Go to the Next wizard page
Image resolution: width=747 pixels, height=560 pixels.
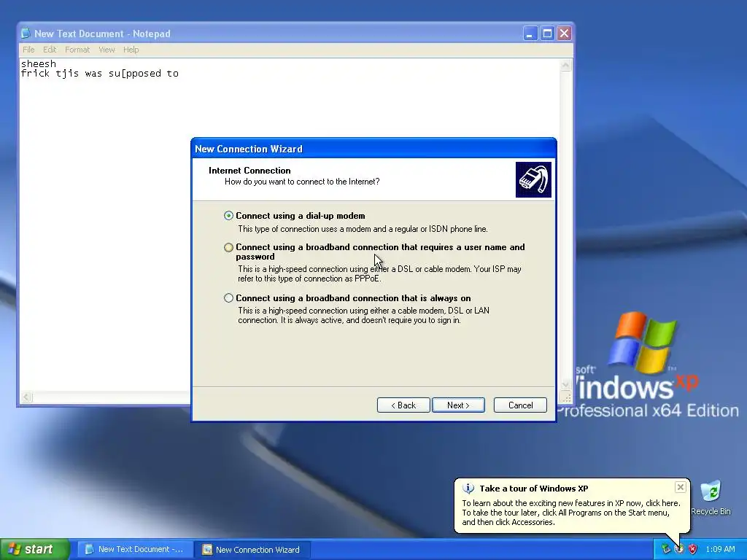[458, 405]
